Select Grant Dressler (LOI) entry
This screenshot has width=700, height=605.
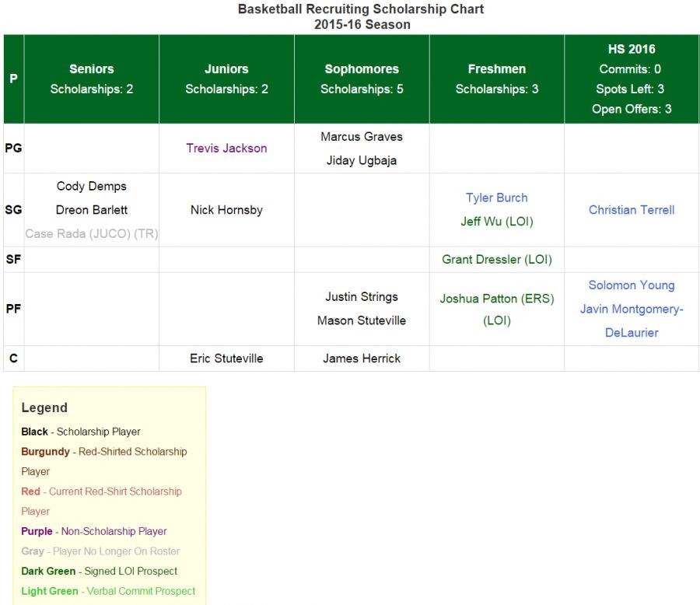(x=496, y=260)
